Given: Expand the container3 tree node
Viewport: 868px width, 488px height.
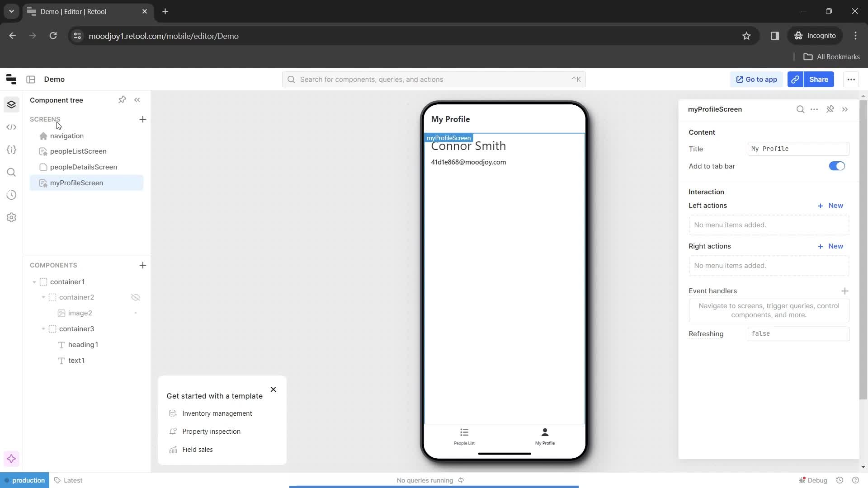Looking at the screenshot, I should point(43,329).
